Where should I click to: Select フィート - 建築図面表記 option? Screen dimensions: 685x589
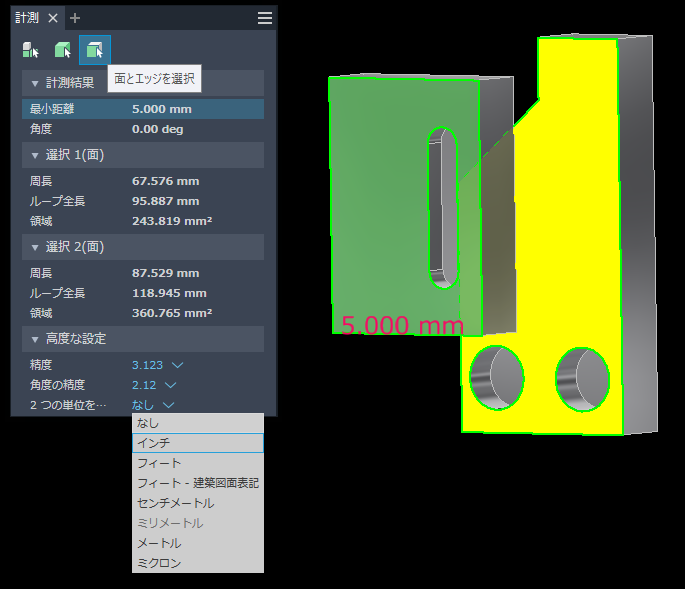(197, 483)
